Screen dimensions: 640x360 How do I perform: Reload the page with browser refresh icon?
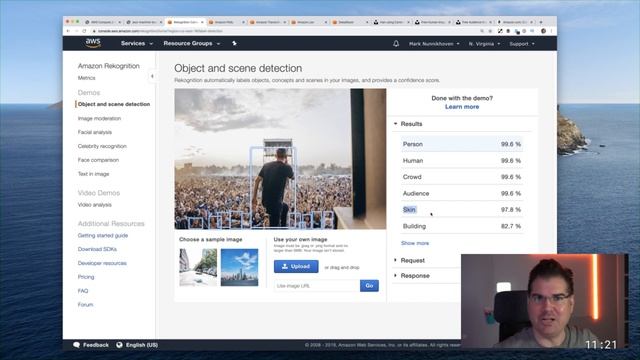84,31
